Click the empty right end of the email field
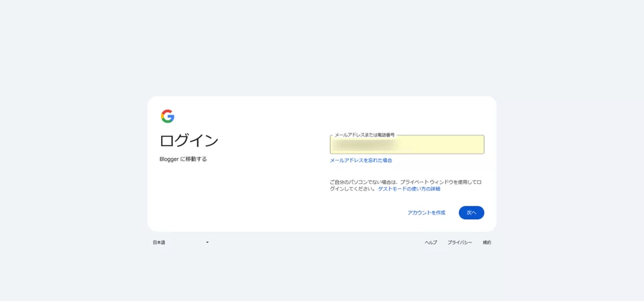The width and height of the screenshot is (644, 301). click(x=465, y=145)
